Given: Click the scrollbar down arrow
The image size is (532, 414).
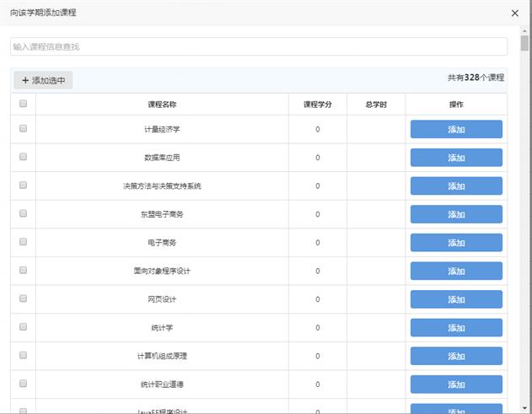Looking at the screenshot, I should [525, 408].
